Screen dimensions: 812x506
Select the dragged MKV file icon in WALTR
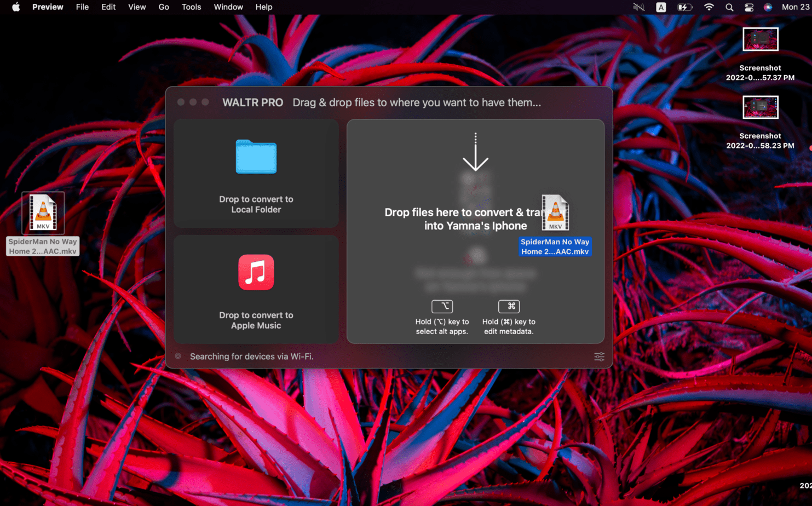555,212
